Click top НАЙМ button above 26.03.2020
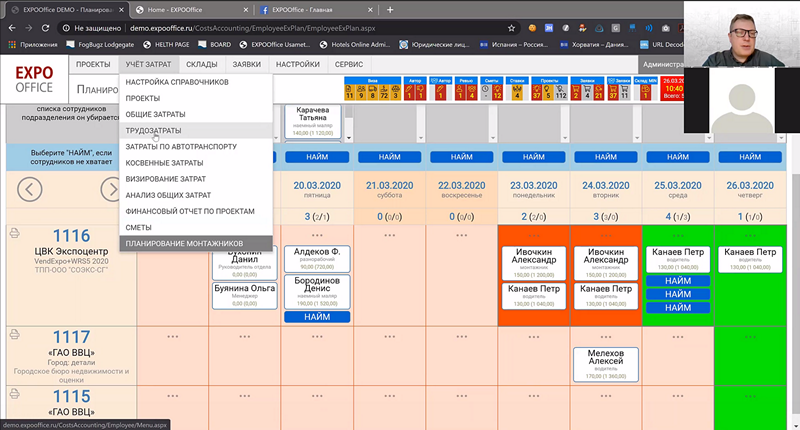Screen dimensions: 800x430 click(750, 157)
